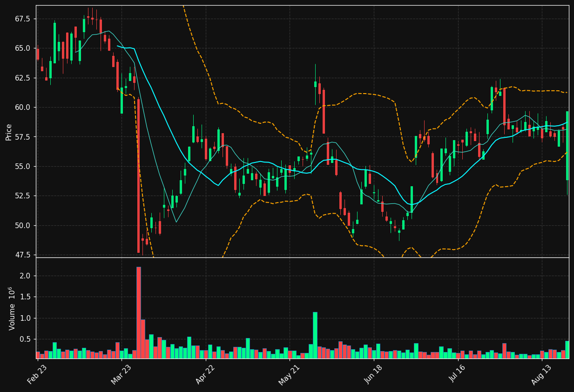Viewport: 574px width, 392px height.
Task: Click the 1.0 volume axis value
Action: pyautogui.click(x=25, y=318)
